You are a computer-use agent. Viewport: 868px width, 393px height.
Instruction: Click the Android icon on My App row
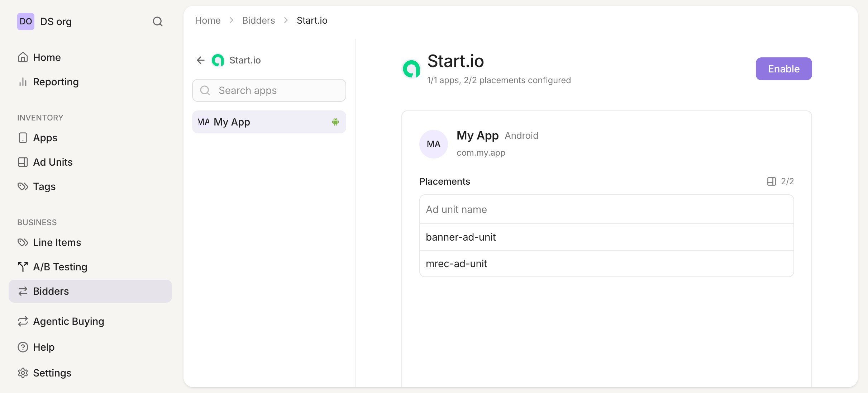(x=335, y=122)
